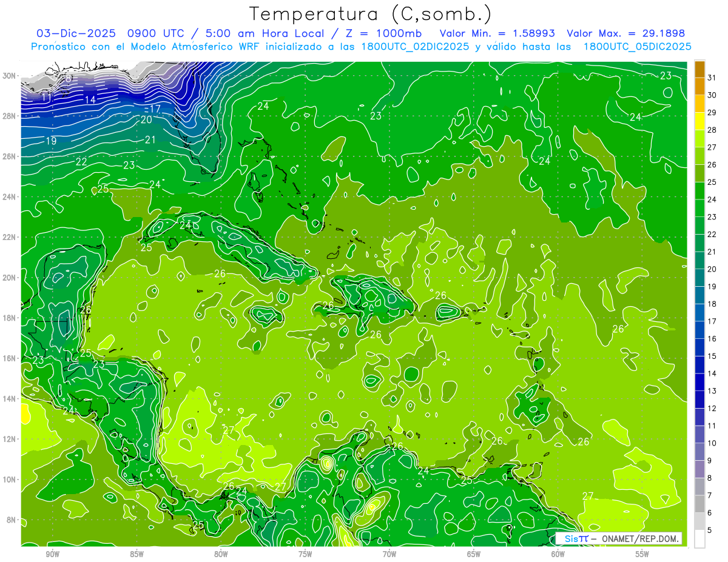Click the '20N' latitude axis label
Screen dimensions: 728x562
click(x=9, y=278)
